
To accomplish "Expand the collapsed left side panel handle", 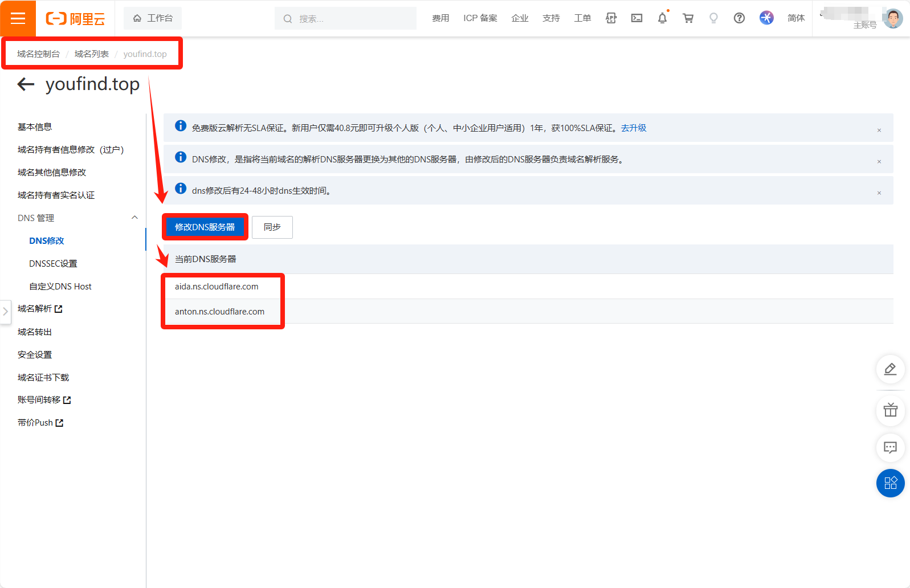I will tap(5, 312).
